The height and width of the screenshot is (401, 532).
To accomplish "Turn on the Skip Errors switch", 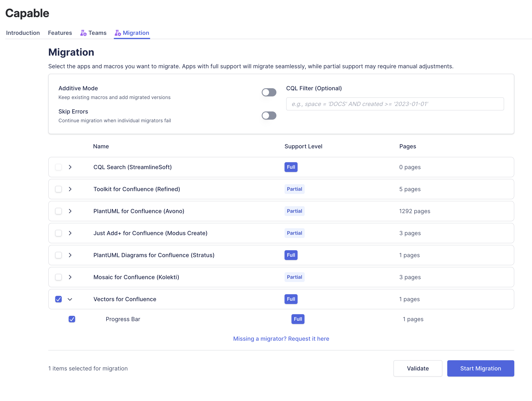I will click(269, 116).
